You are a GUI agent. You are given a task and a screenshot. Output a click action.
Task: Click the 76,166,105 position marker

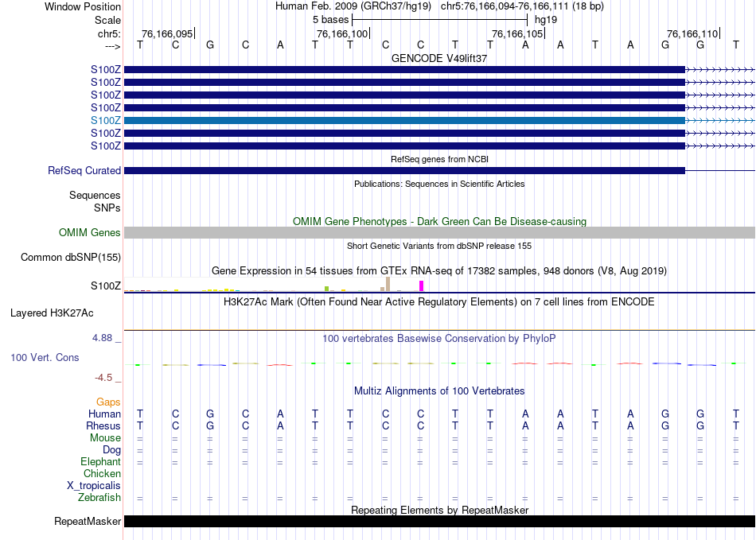517,33
